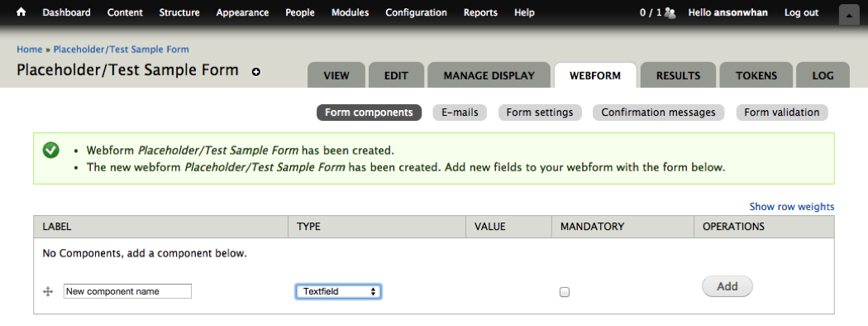Toggle the Mandatory checkbox
This screenshot has height=326, width=868.
tap(564, 291)
